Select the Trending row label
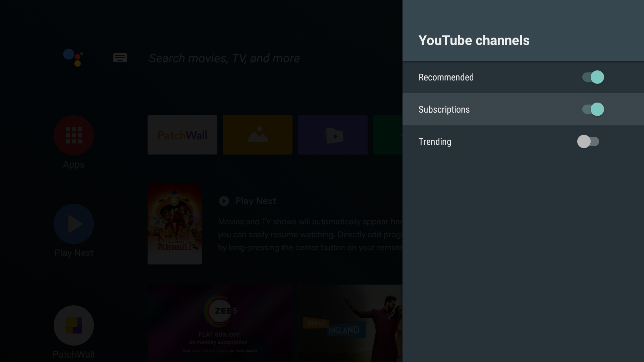Screen dimensions: 644x362 click(435, 141)
